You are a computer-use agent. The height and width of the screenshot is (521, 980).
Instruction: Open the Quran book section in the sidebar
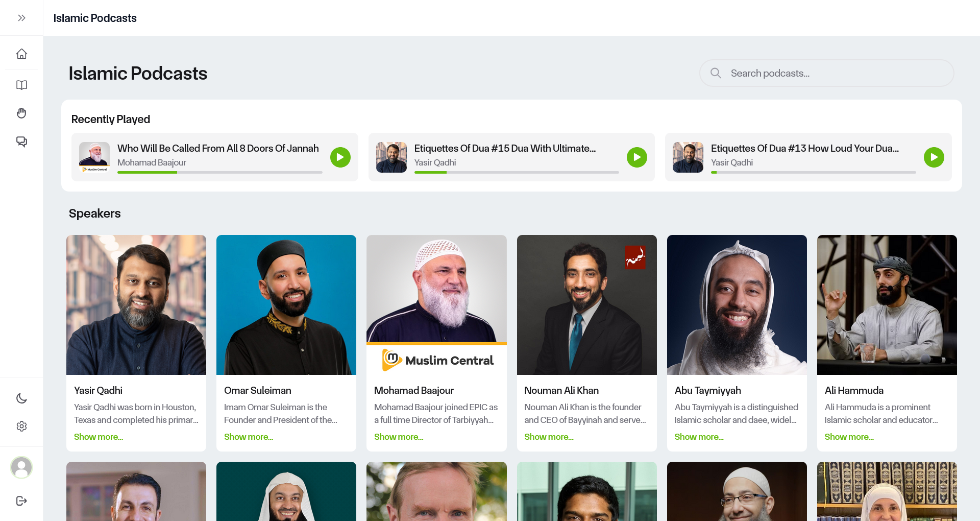pos(21,85)
